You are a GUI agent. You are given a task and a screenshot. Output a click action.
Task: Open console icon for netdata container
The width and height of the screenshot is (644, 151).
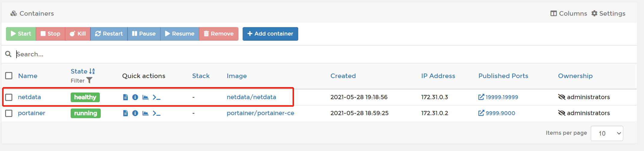click(156, 97)
